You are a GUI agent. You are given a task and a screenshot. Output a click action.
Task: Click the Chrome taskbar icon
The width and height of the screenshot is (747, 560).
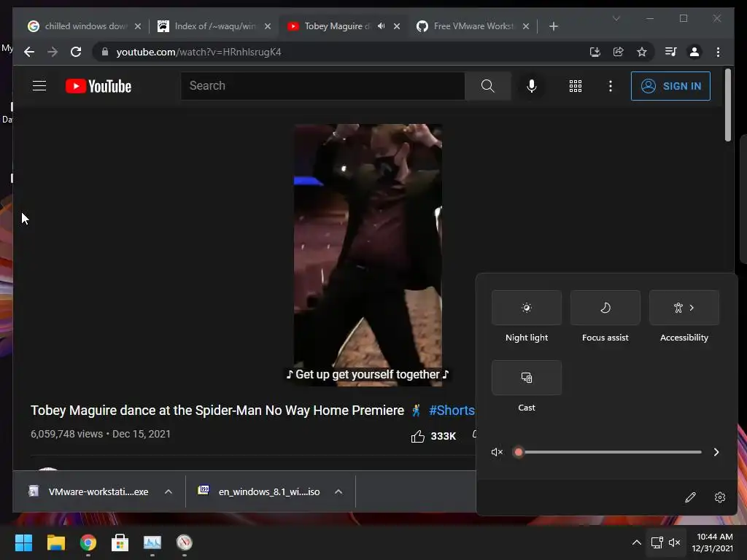[88, 542]
